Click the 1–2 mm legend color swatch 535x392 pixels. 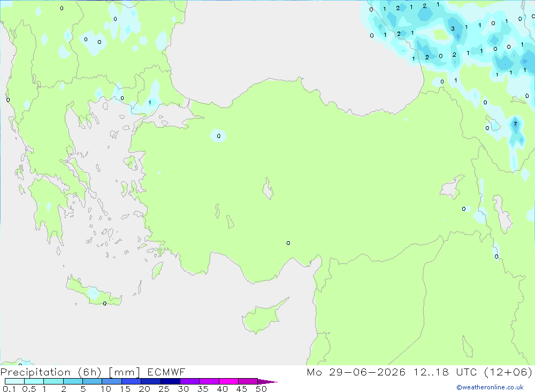[x=53, y=381]
